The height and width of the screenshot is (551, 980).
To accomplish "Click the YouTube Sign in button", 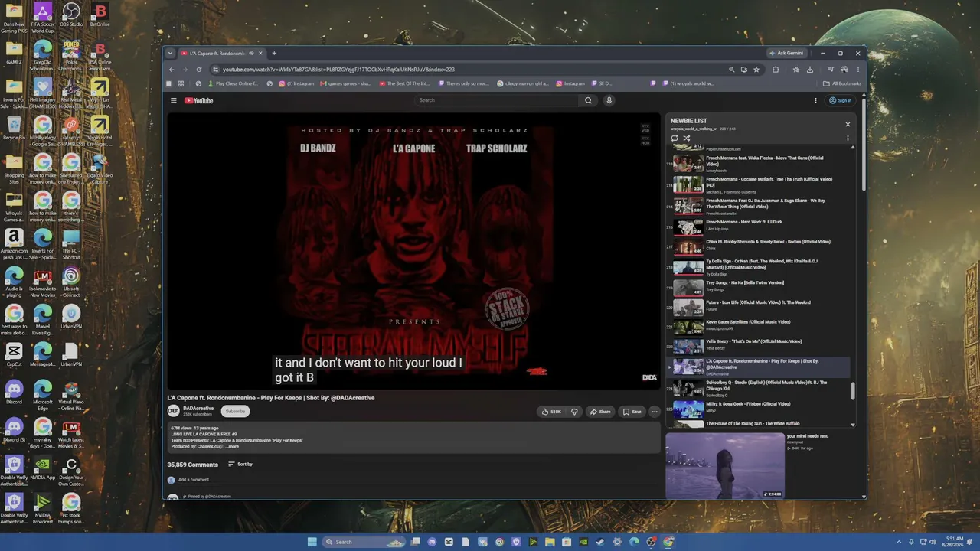I will point(841,100).
